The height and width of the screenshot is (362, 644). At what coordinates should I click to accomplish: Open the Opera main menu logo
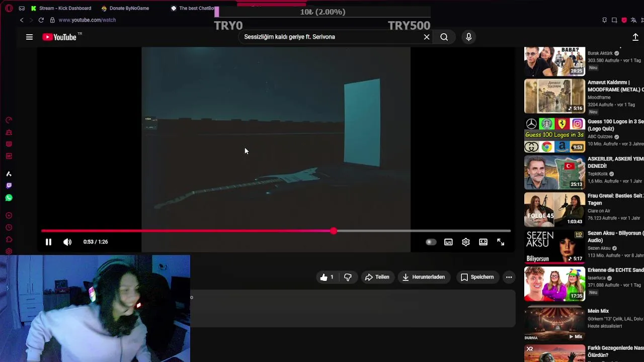9,8
